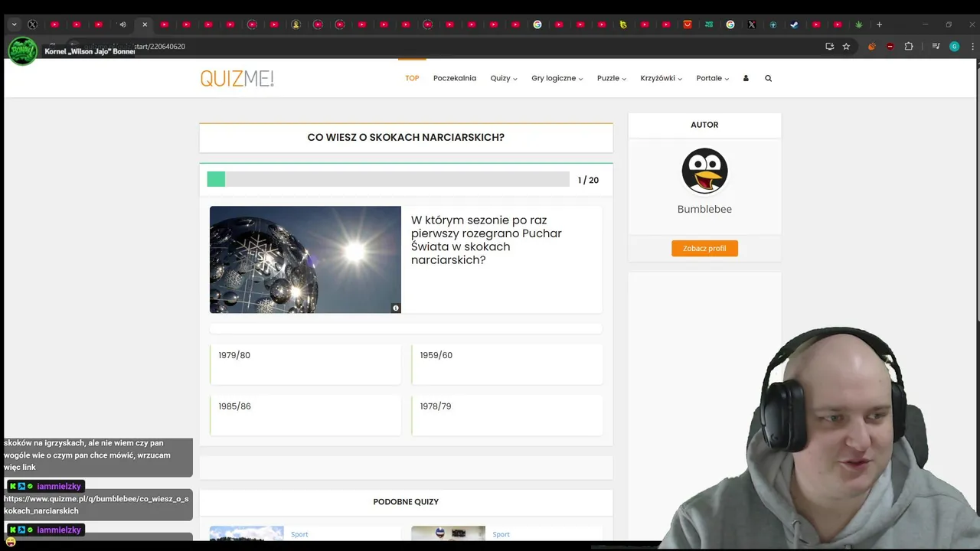
Task: Expand the Gry logiczne dropdown menu
Action: [557, 78]
